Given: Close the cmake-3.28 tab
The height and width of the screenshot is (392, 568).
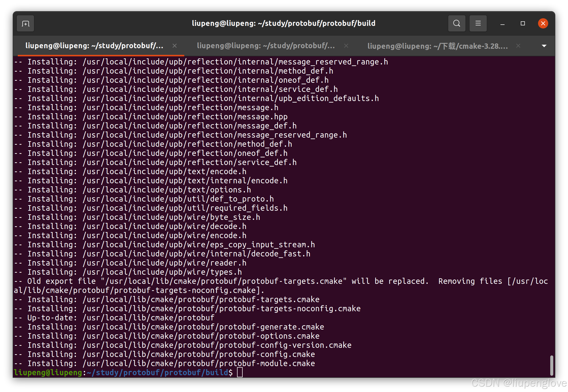Looking at the screenshot, I should (x=518, y=46).
